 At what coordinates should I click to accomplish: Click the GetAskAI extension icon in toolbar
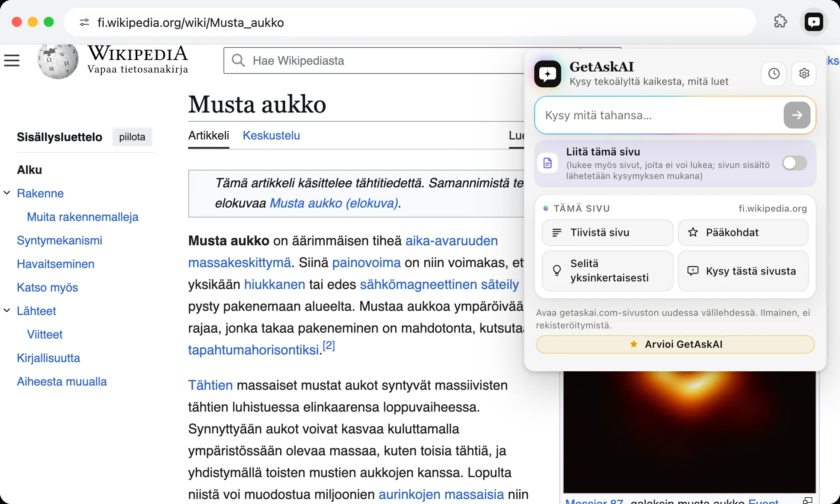coord(814,22)
